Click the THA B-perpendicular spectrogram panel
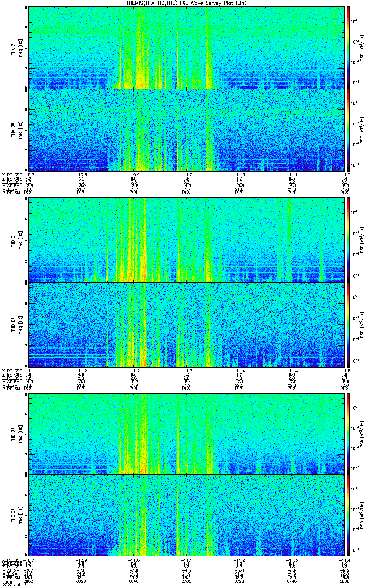The width and height of the screenshot is (368, 588). [x=187, y=47]
